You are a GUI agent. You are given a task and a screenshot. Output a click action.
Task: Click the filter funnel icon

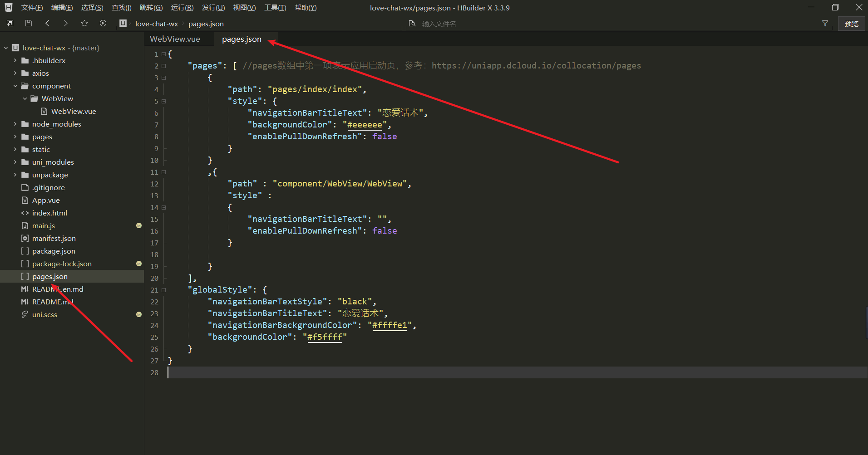tap(825, 23)
